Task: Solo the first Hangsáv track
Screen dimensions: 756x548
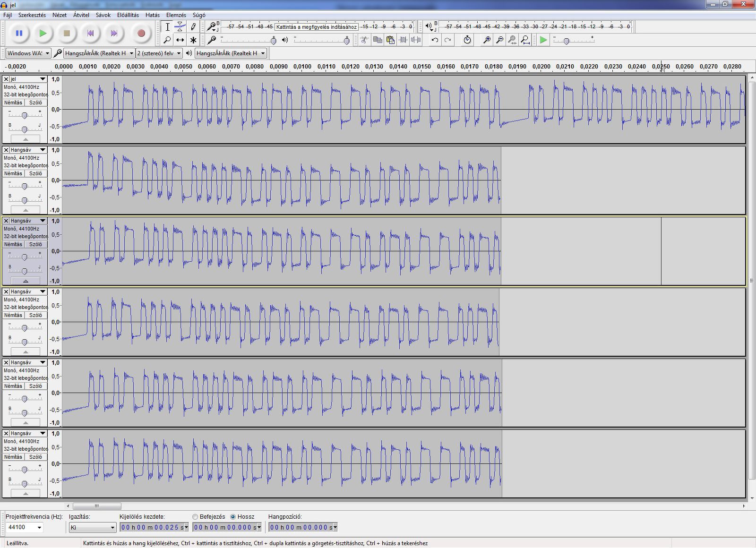Action: coord(36,173)
